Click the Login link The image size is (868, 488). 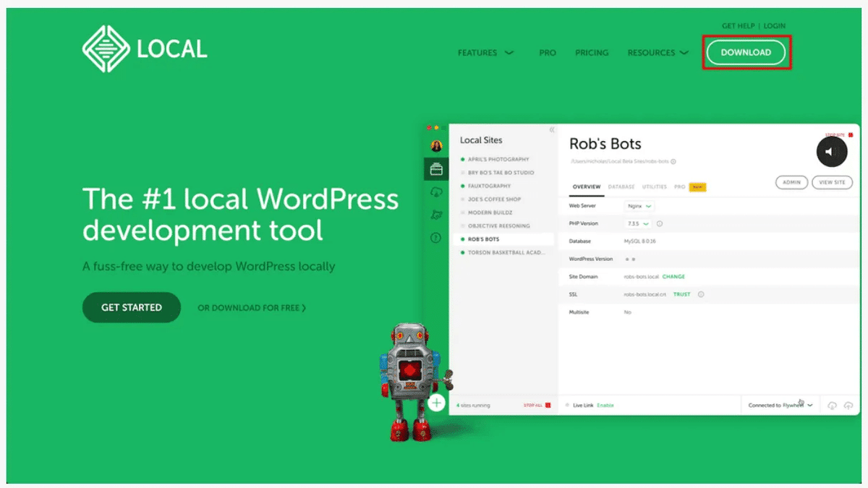click(x=775, y=26)
